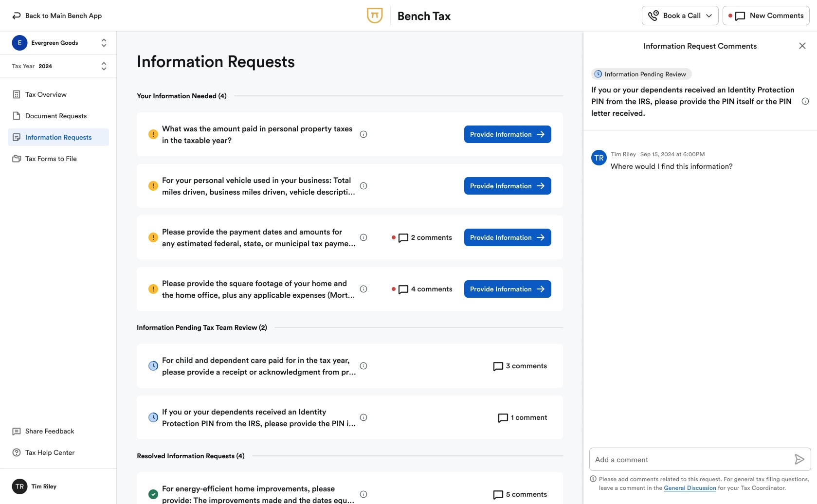The width and height of the screenshot is (817, 504).
Task: Click info icon next to Identity Protection PIN row
Action: point(363,417)
